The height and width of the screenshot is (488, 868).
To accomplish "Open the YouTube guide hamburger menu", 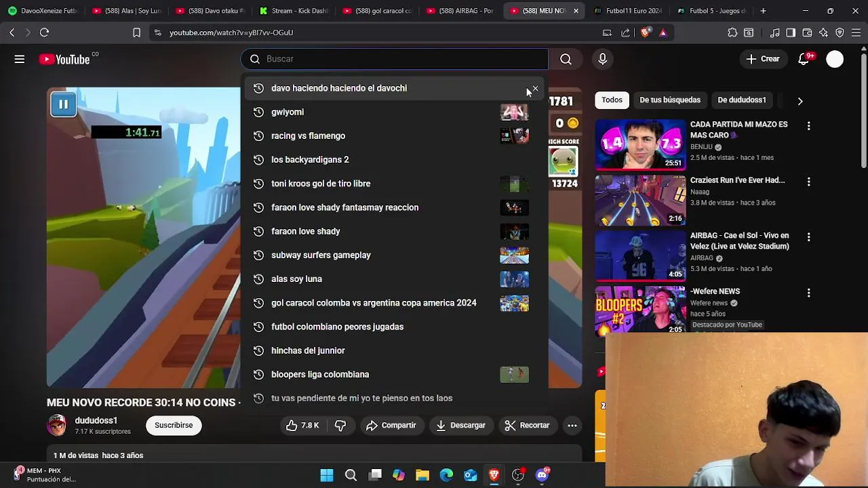I will click(x=20, y=59).
